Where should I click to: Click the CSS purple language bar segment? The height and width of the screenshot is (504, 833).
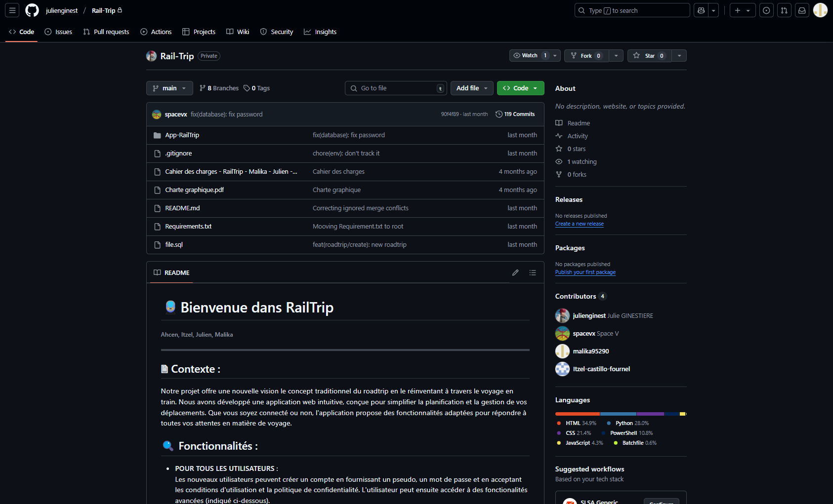tap(650, 414)
